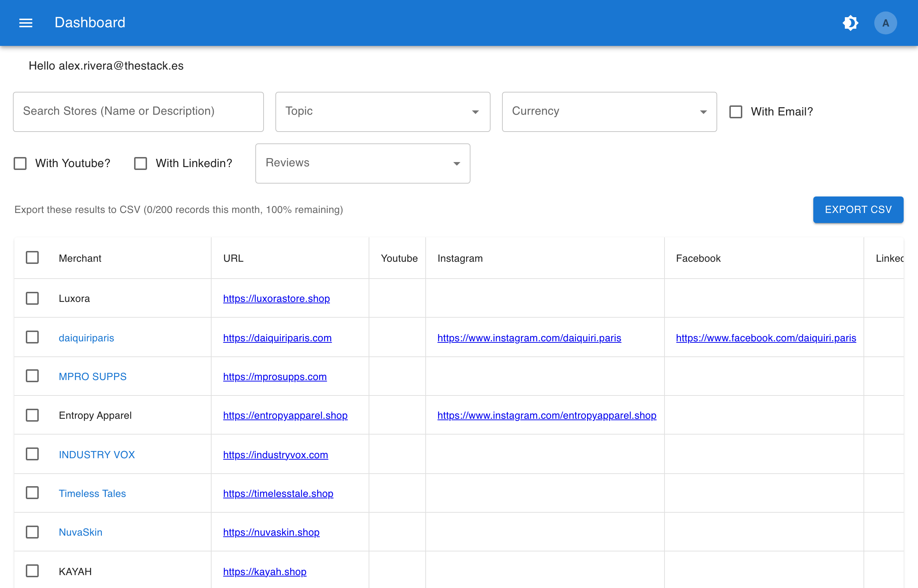Viewport: 918px width, 588px height.
Task: Click the Facebook column header
Action: tap(698, 259)
